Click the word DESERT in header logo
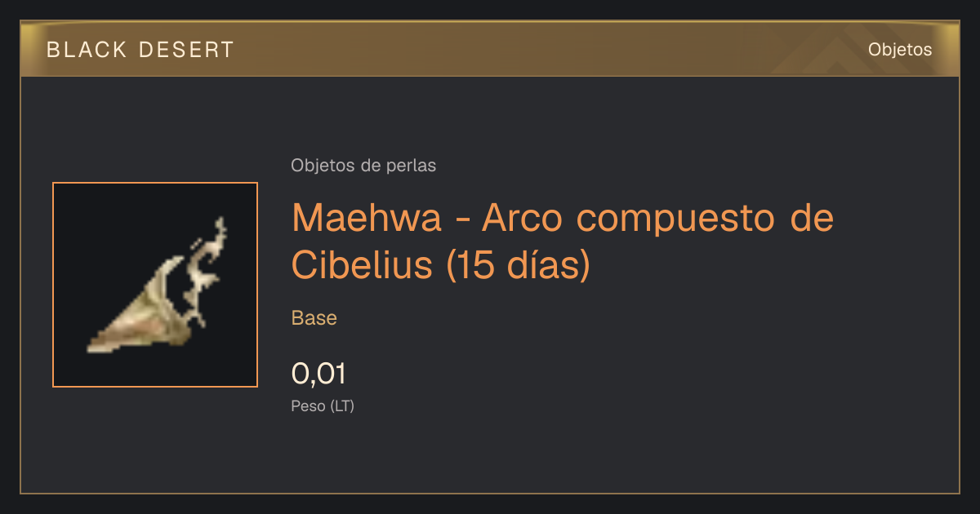Image resolution: width=980 pixels, height=514 pixels. tap(186, 50)
